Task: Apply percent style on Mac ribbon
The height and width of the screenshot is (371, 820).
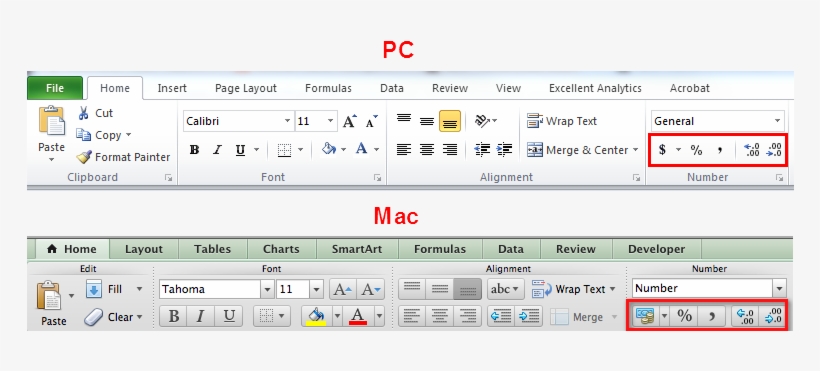Action: click(x=685, y=316)
